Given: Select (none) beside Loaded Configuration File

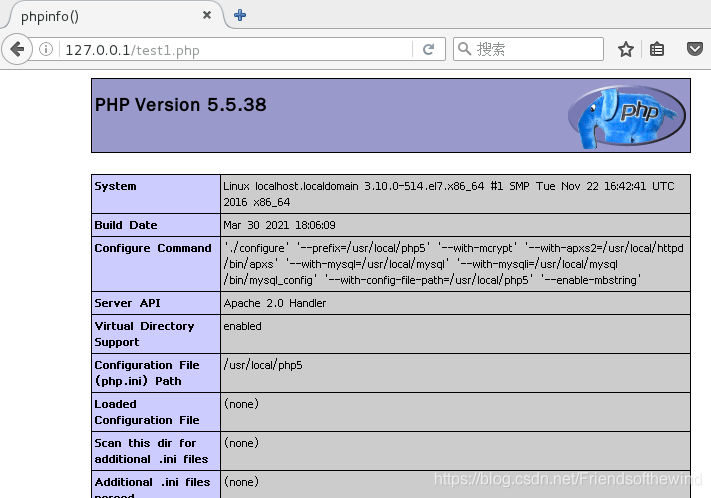Looking at the screenshot, I should (241, 404).
